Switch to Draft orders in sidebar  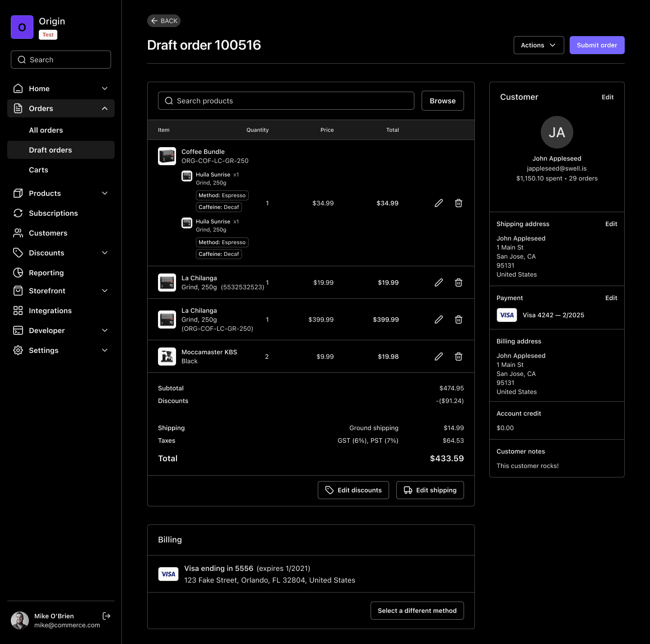(50, 149)
